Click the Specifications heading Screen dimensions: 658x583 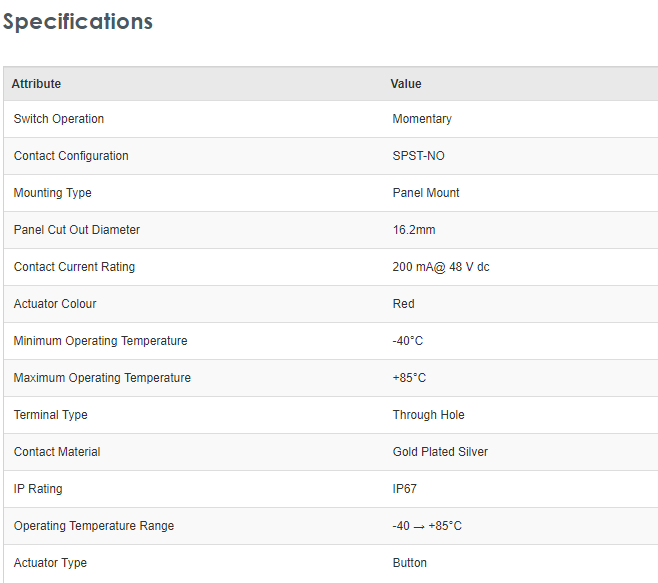click(x=78, y=21)
